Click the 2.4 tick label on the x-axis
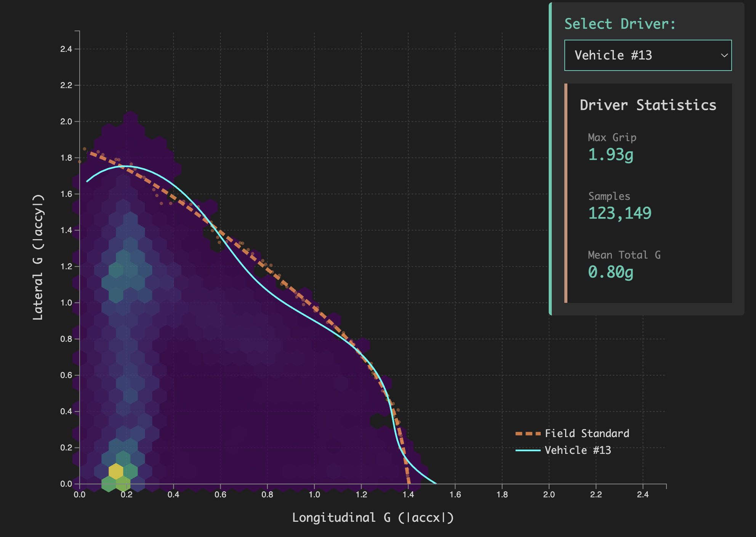Image resolution: width=756 pixels, height=537 pixels. pyautogui.click(x=642, y=495)
